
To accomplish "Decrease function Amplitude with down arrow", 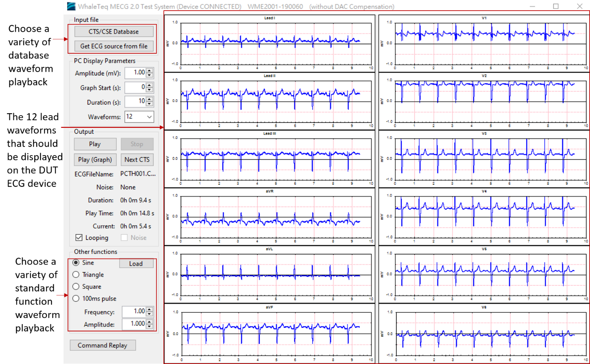I will click(x=150, y=326).
